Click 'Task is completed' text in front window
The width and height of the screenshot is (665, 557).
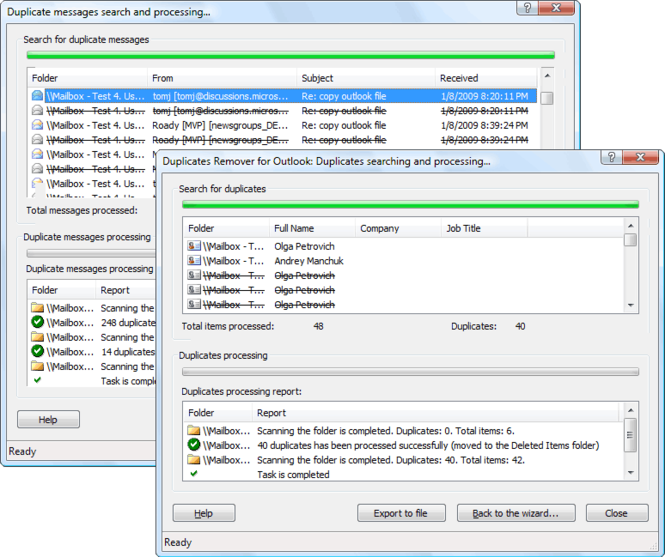coord(293,474)
